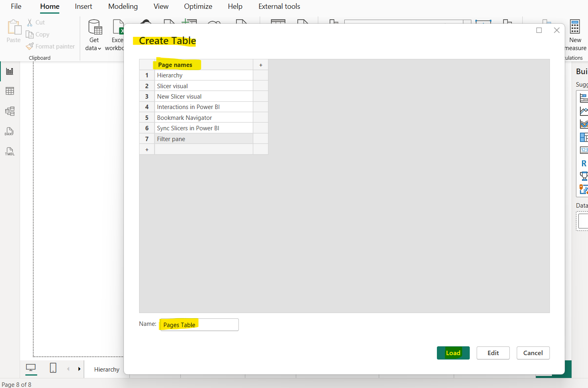Add a new row using the plus button
The width and height of the screenshot is (588, 388).
(147, 149)
